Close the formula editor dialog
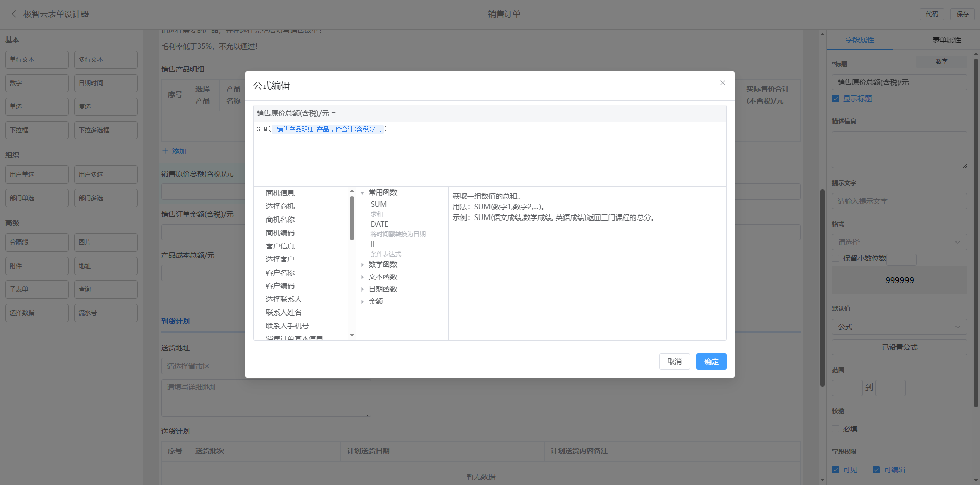Viewport: 980px width, 485px height. coord(722,83)
